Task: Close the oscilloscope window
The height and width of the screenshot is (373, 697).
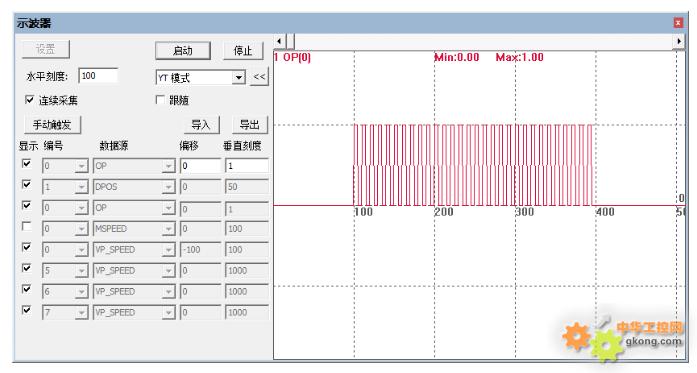Action: (678, 23)
